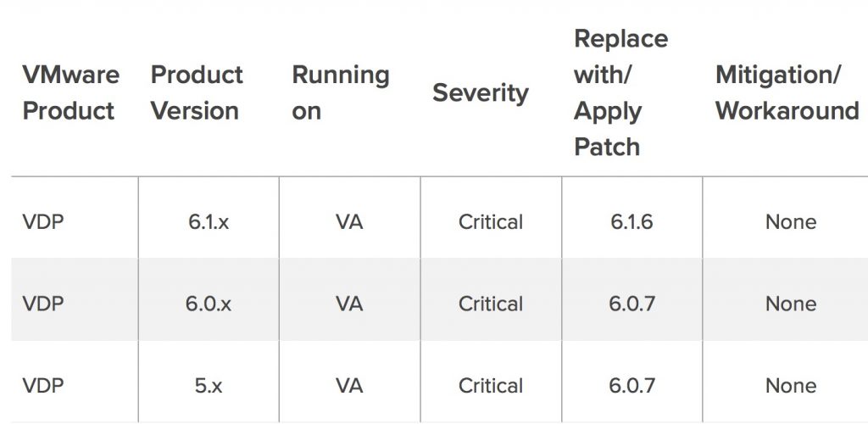Viewport: 868px width, 424px height.
Task: Click None workaround in the 6.1.x row
Action: point(791,222)
